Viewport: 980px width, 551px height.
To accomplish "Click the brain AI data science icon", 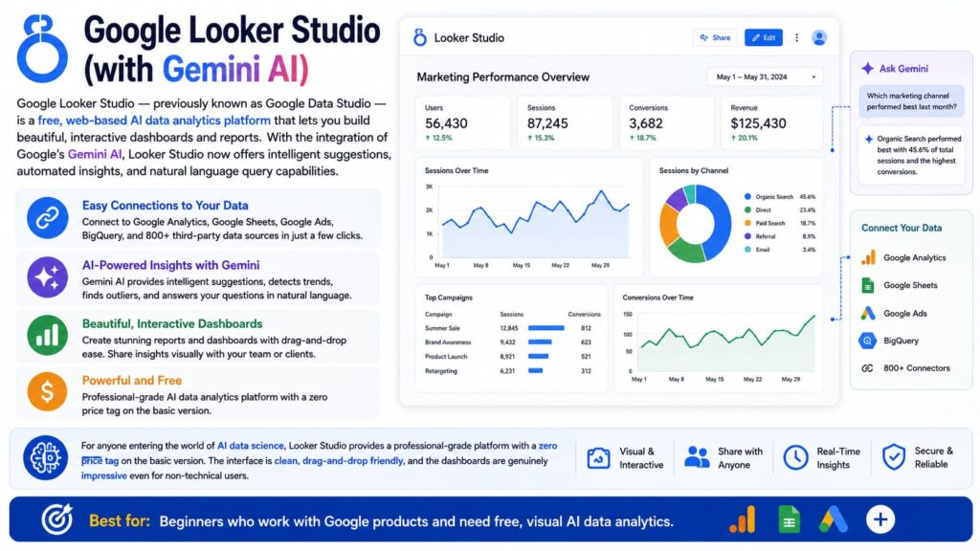I will coord(45,458).
